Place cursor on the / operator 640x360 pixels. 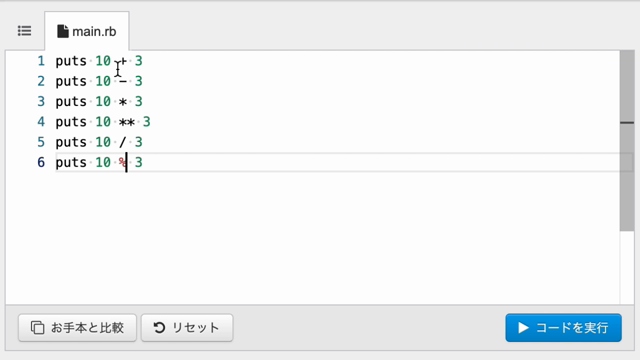coord(122,142)
